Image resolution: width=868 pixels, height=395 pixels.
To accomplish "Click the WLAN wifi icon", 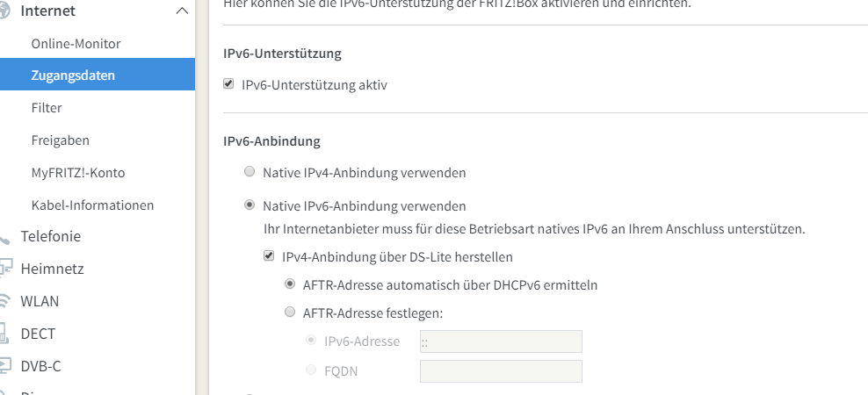I will click(x=4, y=301).
